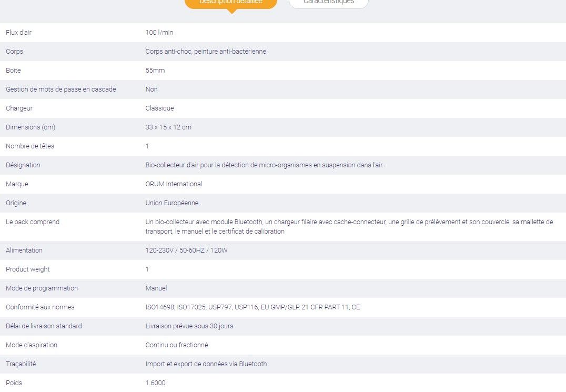Click the Gestion de mots de passe label
Screen dimensions: 566x392
[x=61, y=89]
